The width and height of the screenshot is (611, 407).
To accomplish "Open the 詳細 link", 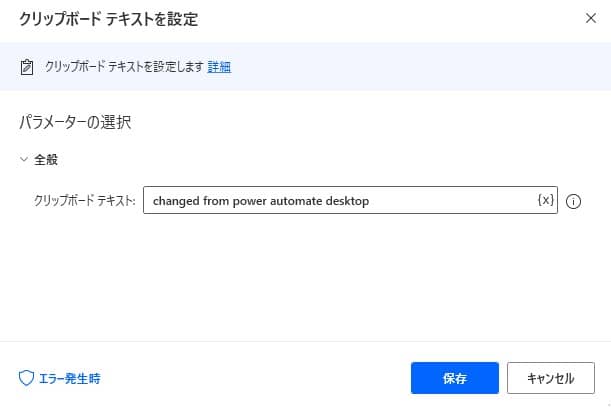I will click(219, 67).
